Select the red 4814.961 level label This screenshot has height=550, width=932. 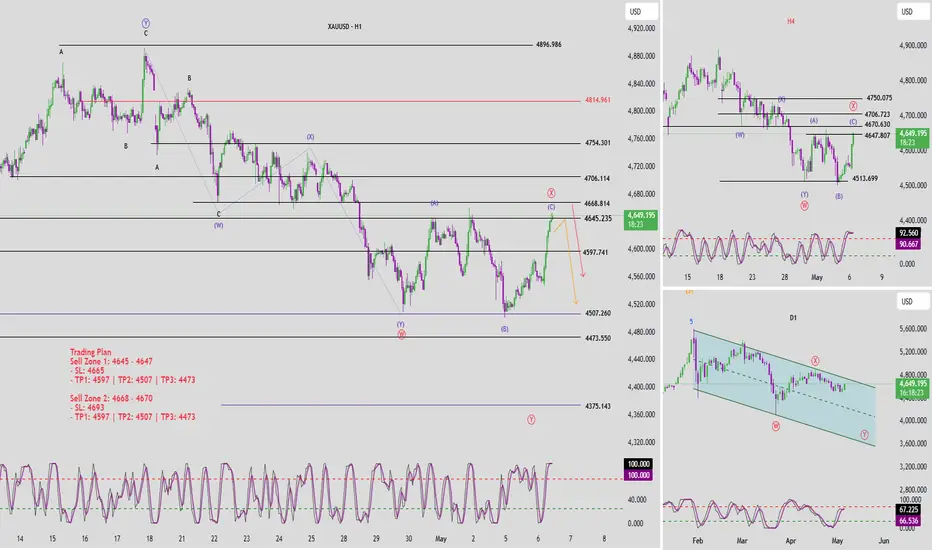(597, 100)
